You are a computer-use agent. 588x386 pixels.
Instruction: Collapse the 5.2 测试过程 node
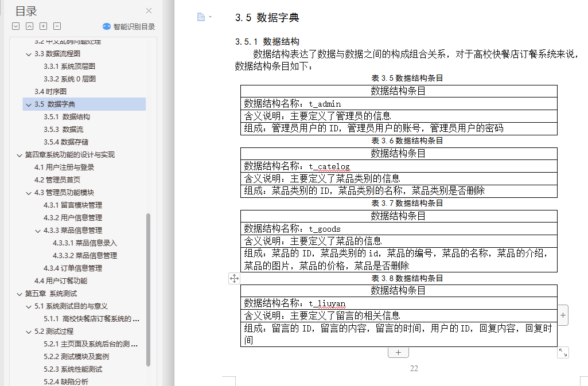(x=29, y=332)
